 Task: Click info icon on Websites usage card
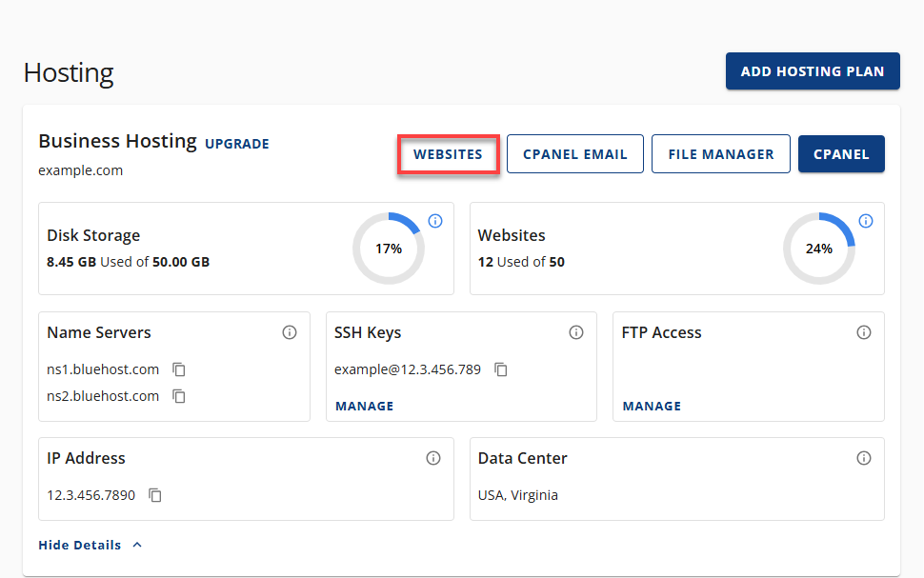866,221
